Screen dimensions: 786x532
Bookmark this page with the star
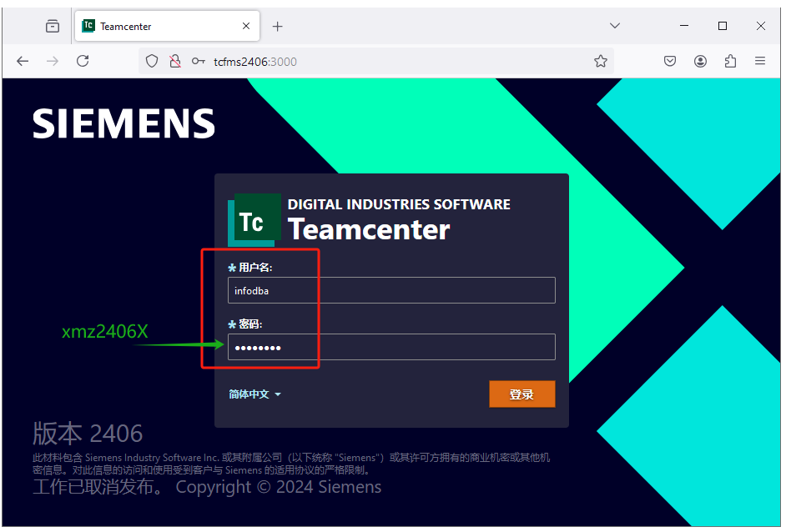click(601, 61)
